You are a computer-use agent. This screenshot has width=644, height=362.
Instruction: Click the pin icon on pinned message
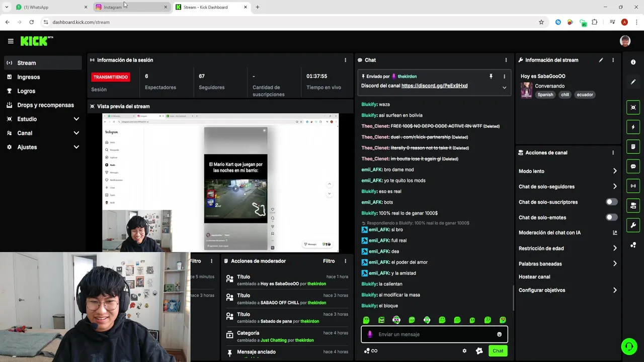tap(491, 76)
